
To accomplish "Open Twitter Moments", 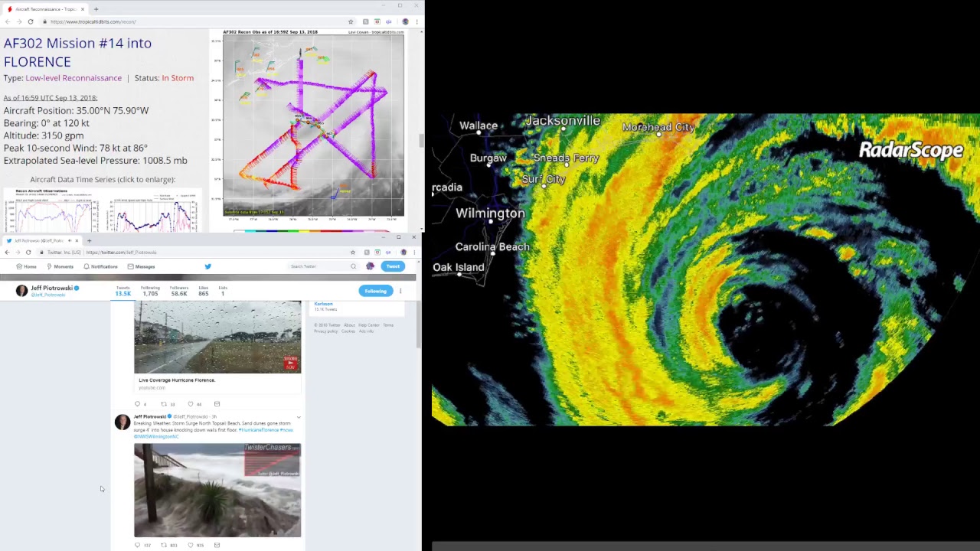I will [60, 266].
